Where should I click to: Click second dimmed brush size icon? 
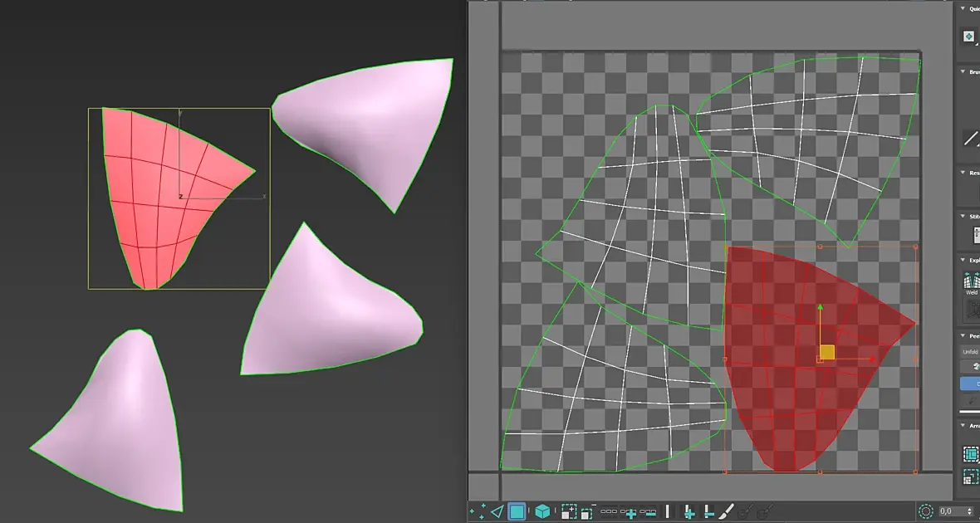(x=764, y=511)
